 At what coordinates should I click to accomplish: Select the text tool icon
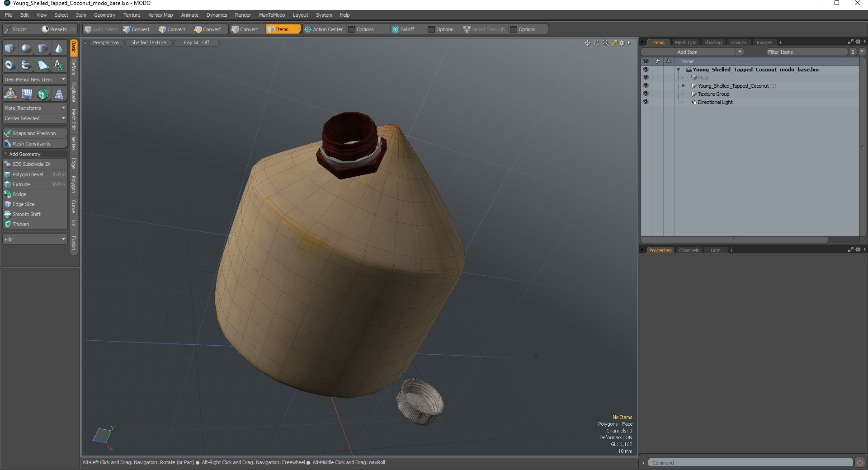(x=59, y=65)
